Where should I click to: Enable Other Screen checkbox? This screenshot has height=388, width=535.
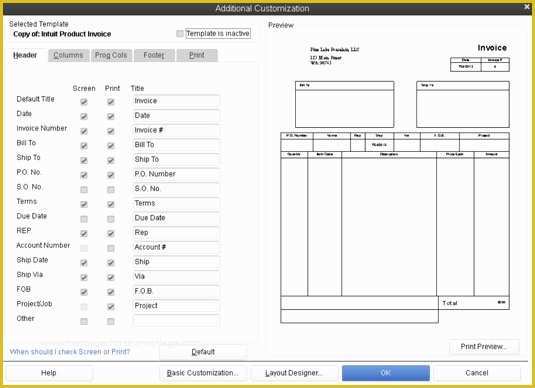(84, 321)
